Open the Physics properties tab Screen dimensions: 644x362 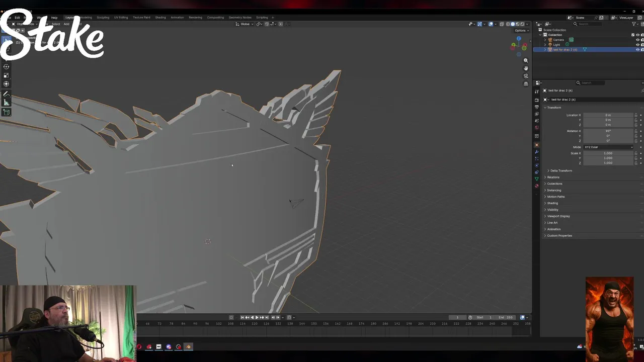click(537, 165)
